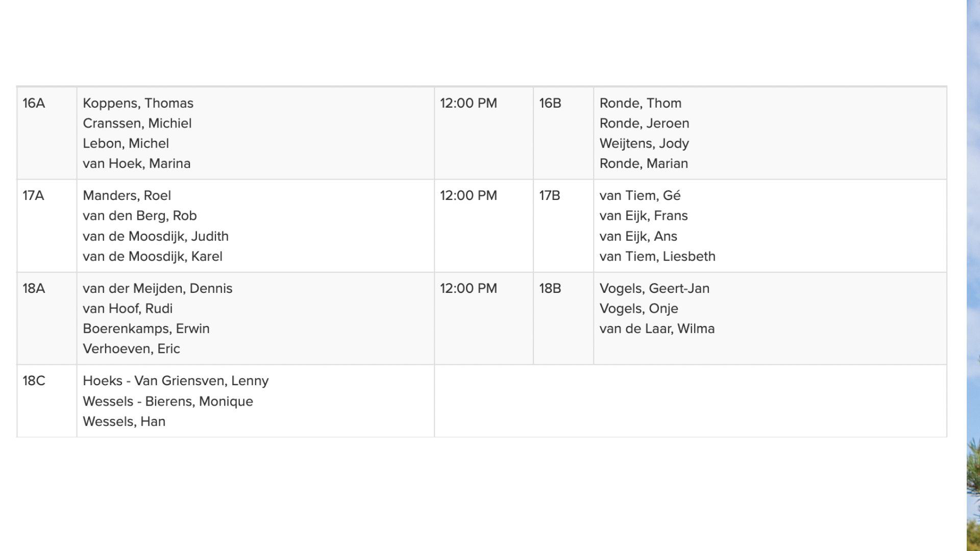Click van de Moosdijk, Judith
Viewport: 980px width, 551px height.
[x=156, y=236]
